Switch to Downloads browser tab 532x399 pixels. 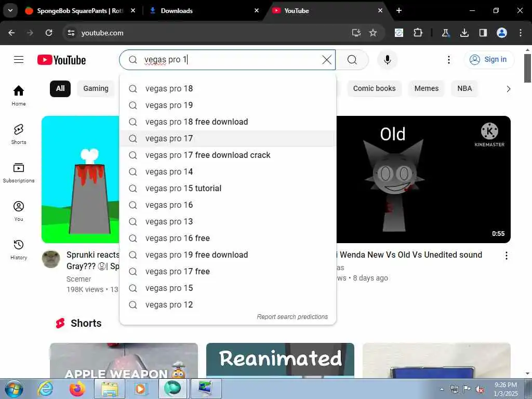coord(204,10)
